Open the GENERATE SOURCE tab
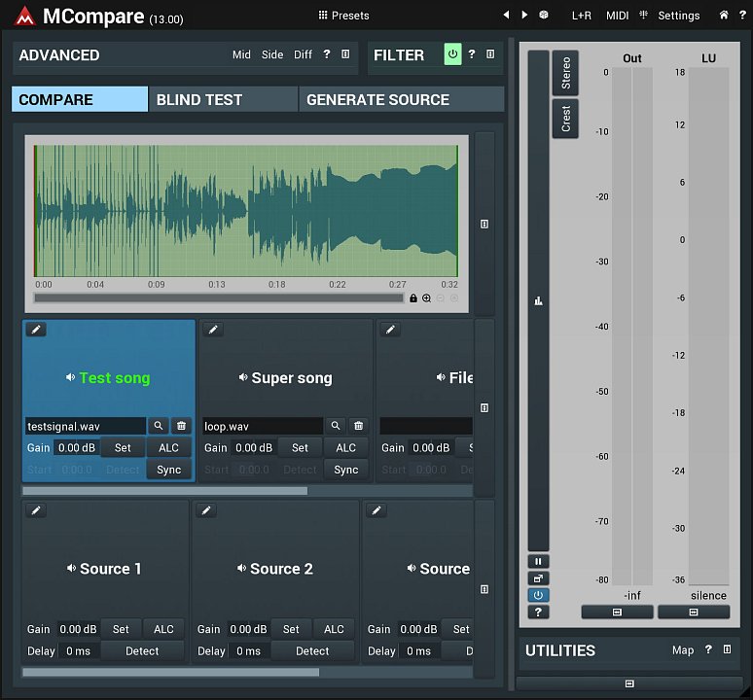Screen dimensions: 753x700 pos(401,99)
